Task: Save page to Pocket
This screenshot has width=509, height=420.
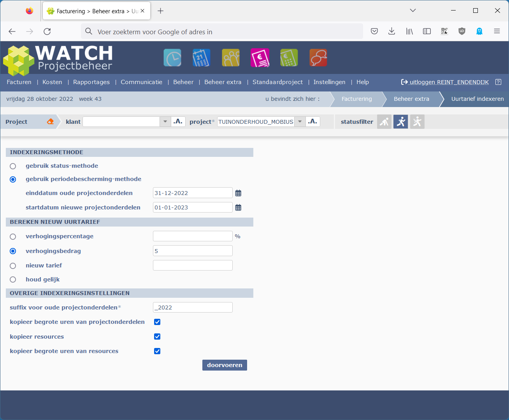Action: tap(374, 31)
